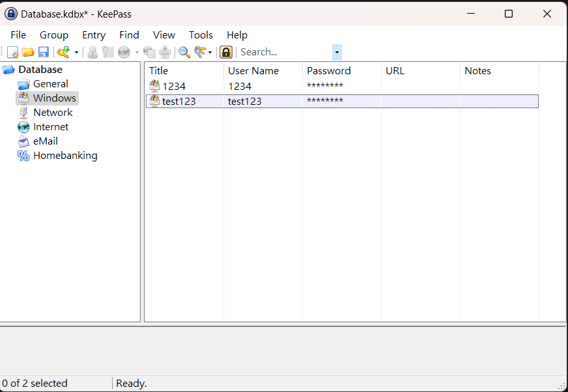Image resolution: width=568 pixels, height=392 pixels.
Task: Select the Windows group
Action: (x=54, y=98)
